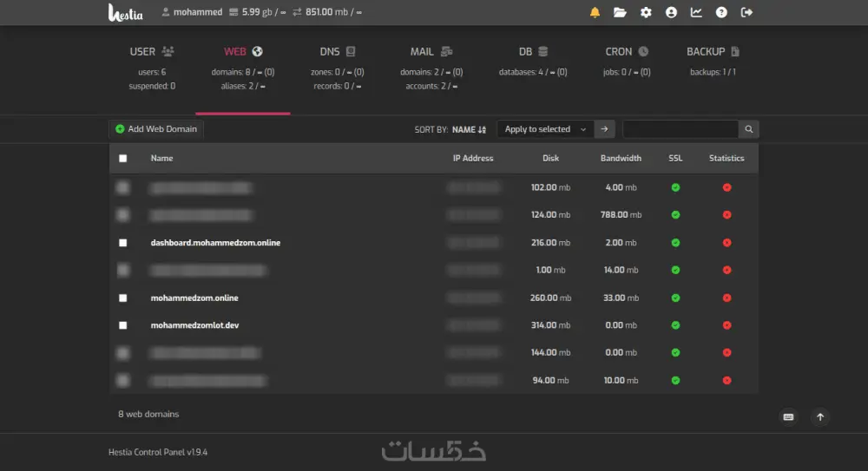Click SSL icon in the 94.00 mb row

[x=675, y=380]
